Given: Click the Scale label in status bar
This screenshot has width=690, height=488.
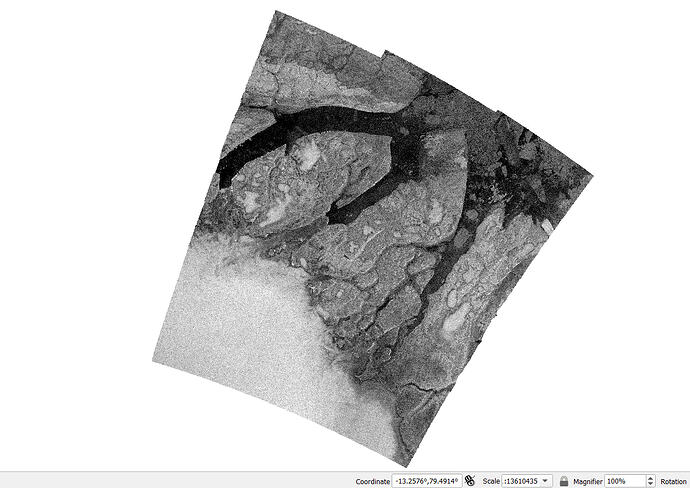Looking at the screenshot, I should click(491, 481).
